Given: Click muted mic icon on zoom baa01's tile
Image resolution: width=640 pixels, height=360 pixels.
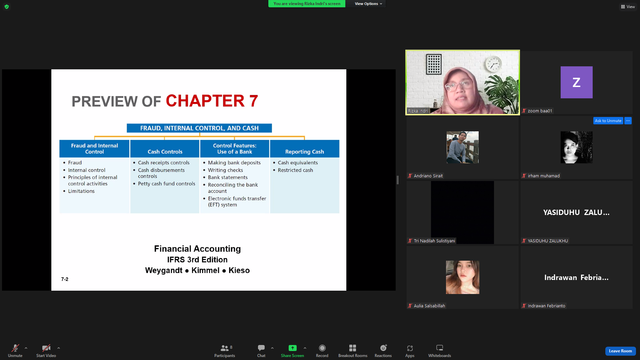Looking at the screenshot, I should (524, 111).
